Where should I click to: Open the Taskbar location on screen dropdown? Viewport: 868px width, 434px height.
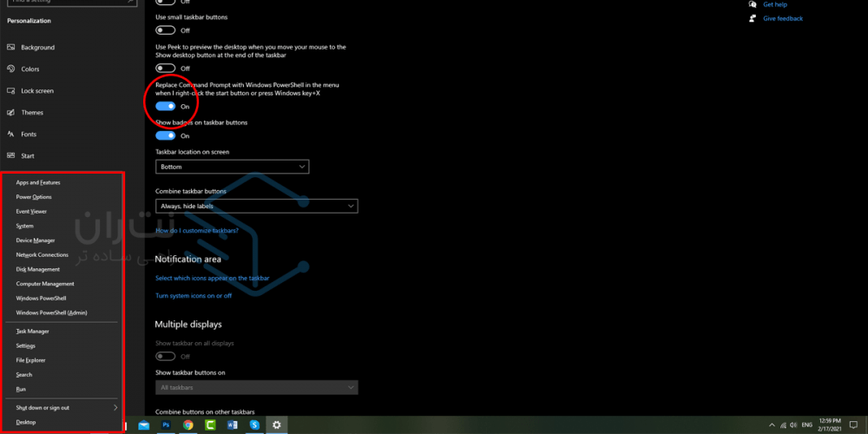click(x=232, y=167)
